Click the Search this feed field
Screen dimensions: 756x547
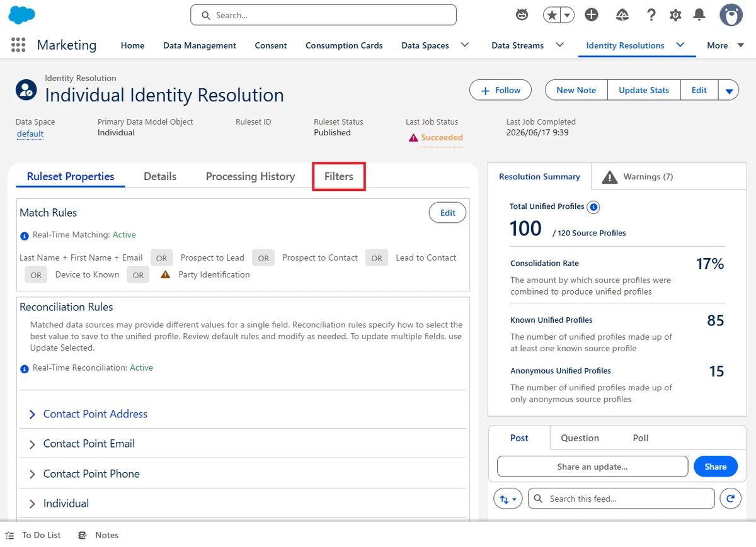point(621,499)
